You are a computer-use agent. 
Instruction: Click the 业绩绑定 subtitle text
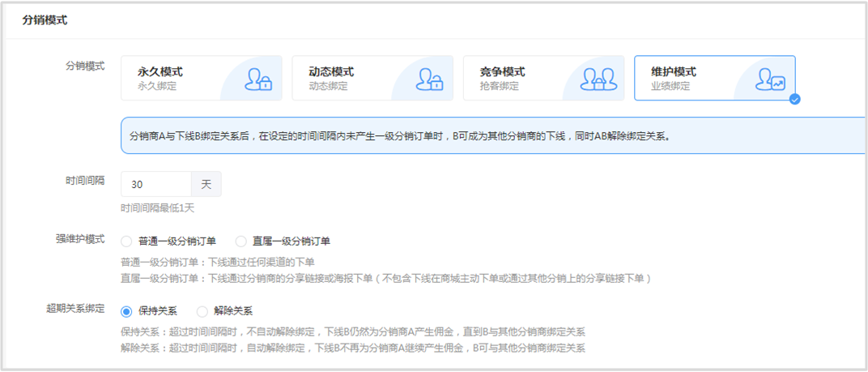pyautogui.click(x=670, y=86)
